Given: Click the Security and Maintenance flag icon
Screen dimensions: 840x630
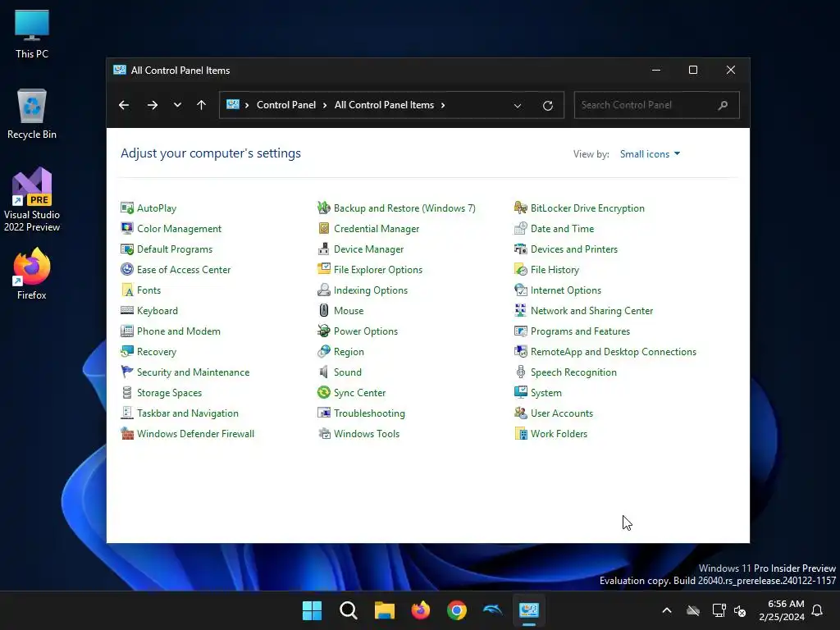Looking at the screenshot, I should pos(127,372).
